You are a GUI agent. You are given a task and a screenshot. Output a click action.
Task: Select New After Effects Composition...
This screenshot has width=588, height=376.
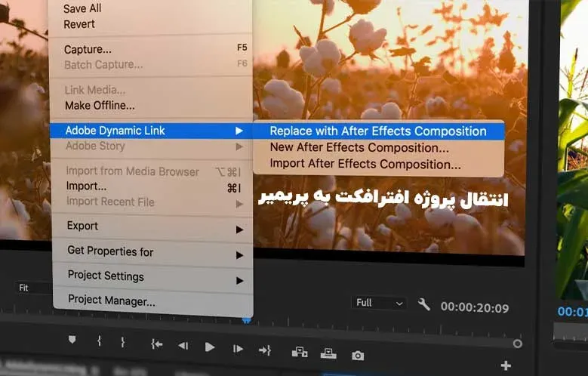[378, 147]
